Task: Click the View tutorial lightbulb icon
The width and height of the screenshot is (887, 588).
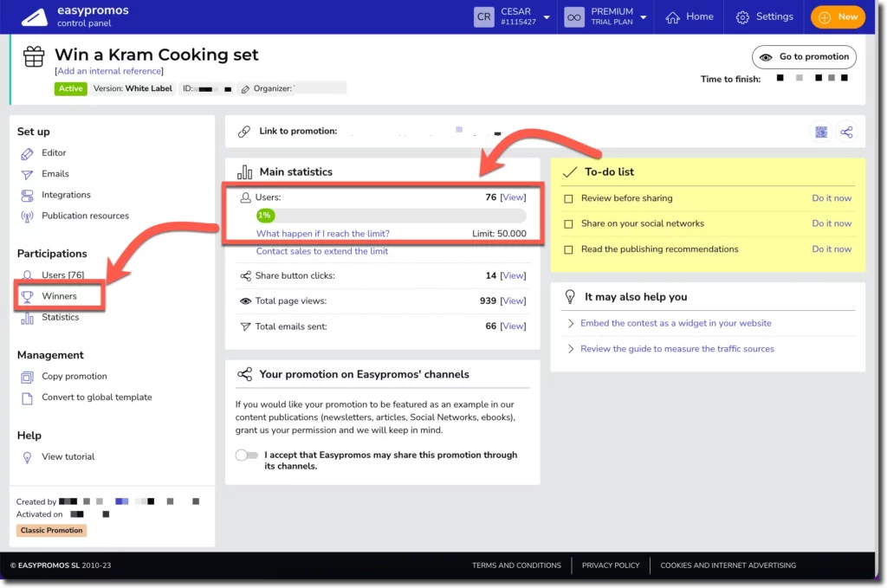Action: click(27, 457)
